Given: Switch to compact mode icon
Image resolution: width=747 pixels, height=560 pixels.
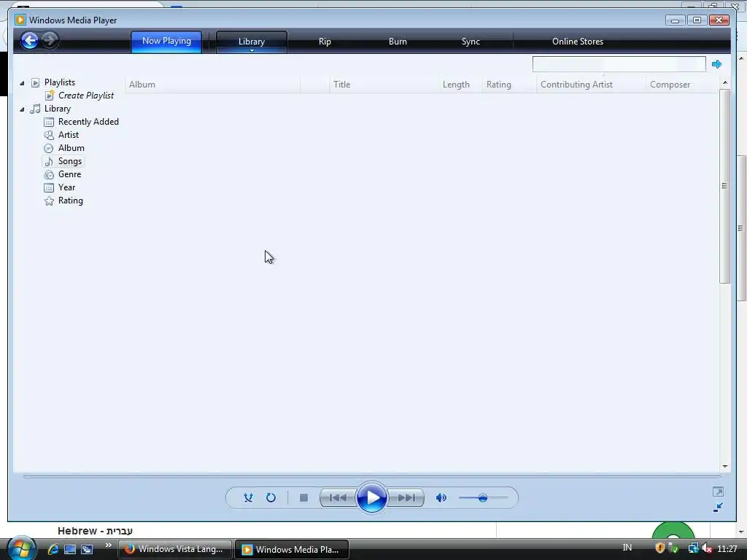Looking at the screenshot, I should [718, 507].
